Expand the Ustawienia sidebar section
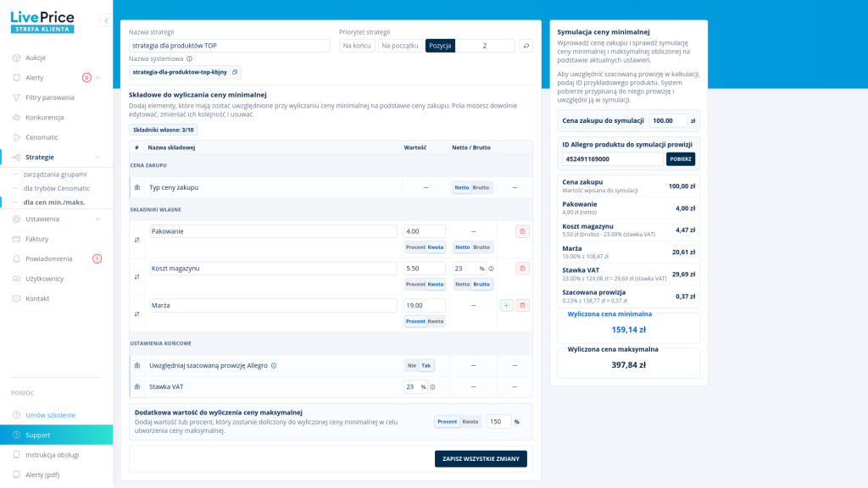The image size is (868, 488). coord(98,219)
